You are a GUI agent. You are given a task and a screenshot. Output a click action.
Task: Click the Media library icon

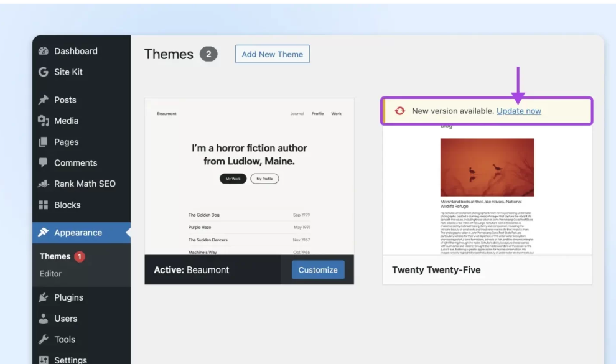[43, 121]
